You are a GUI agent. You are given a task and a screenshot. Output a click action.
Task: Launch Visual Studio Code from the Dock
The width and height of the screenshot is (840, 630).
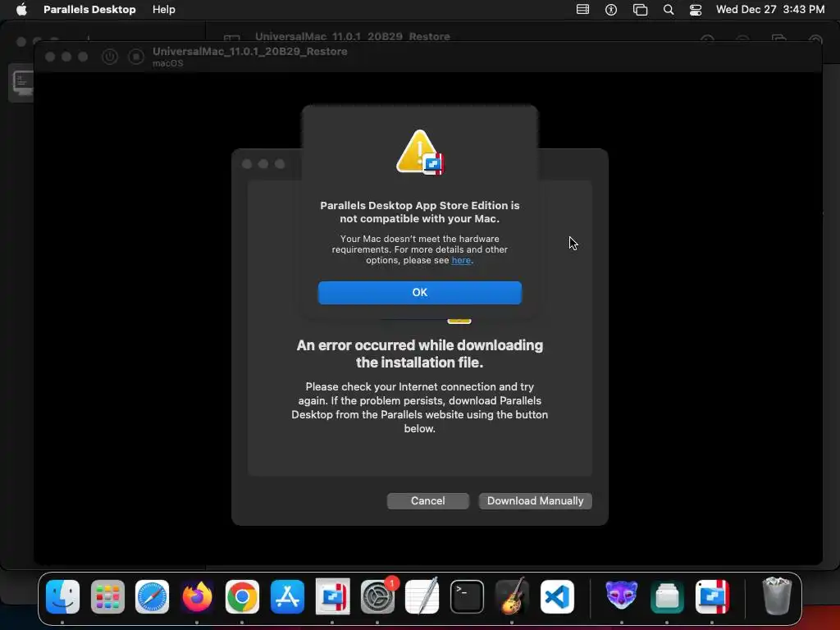(557, 597)
